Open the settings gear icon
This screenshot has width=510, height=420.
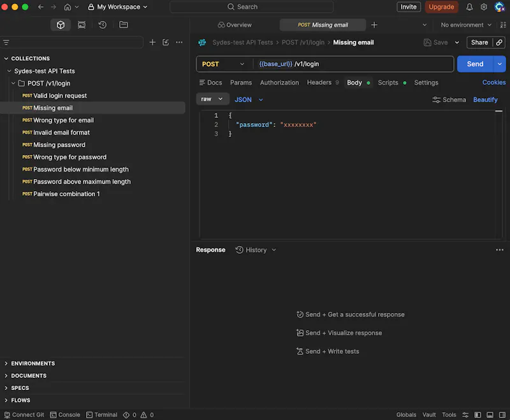tap(484, 7)
